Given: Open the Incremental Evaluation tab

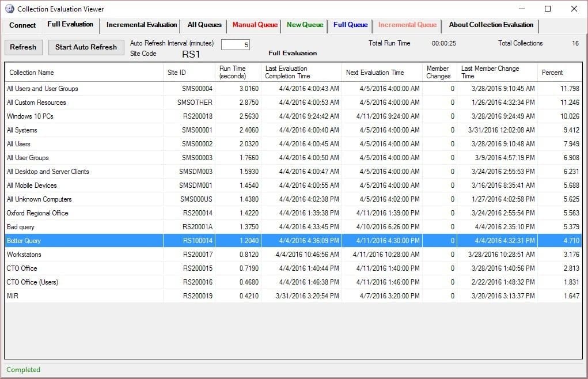Looking at the screenshot, I should click(x=141, y=25).
